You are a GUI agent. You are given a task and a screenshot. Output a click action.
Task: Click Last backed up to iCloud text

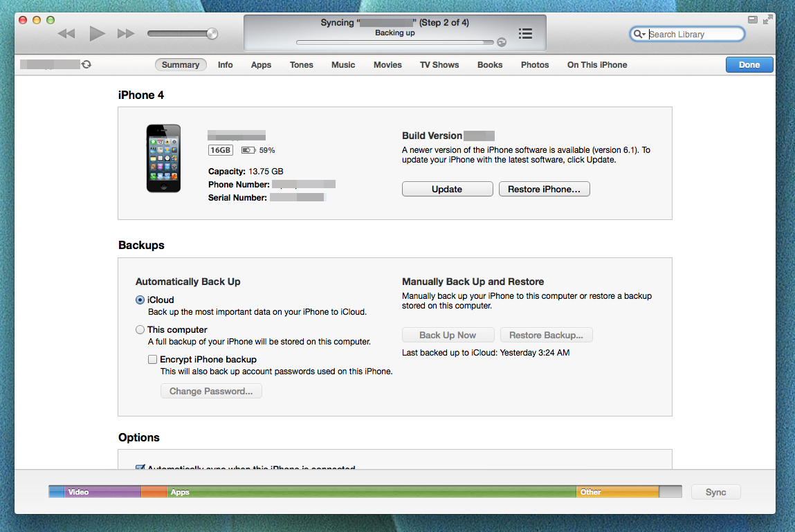[x=486, y=352]
